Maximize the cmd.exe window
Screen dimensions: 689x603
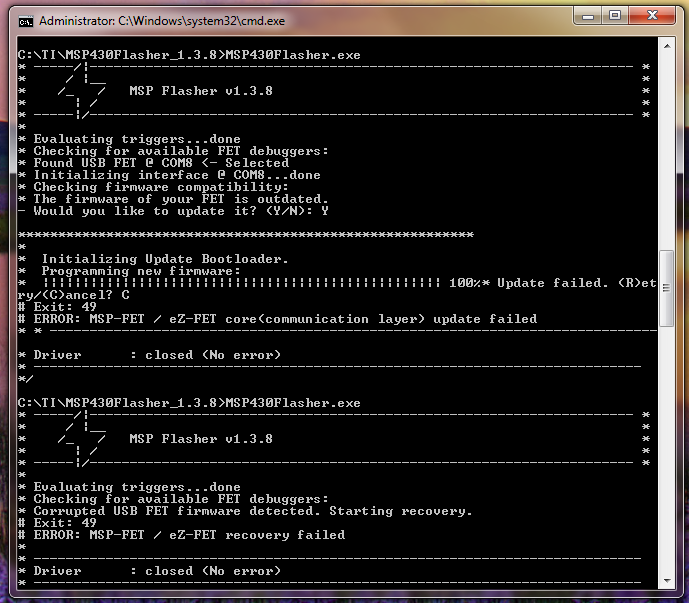point(615,16)
